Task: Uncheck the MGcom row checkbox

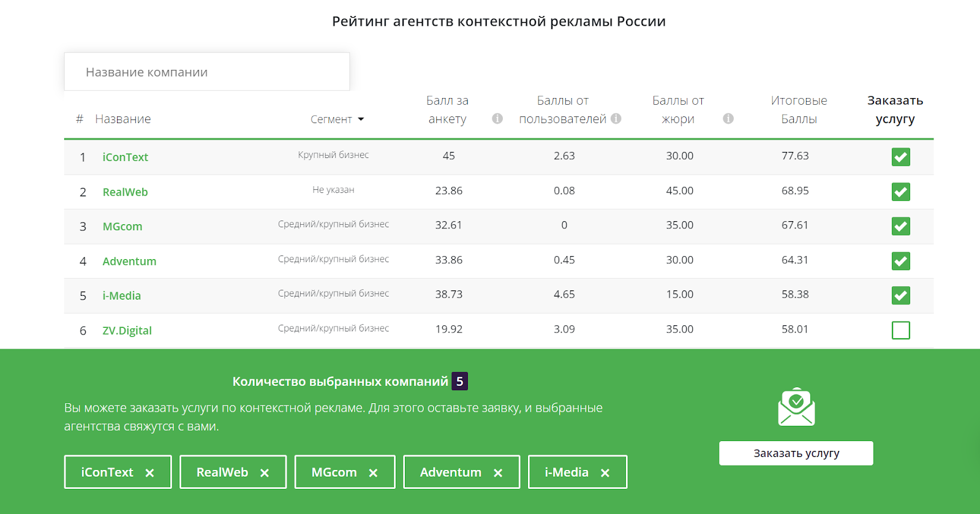Action: click(x=900, y=226)
